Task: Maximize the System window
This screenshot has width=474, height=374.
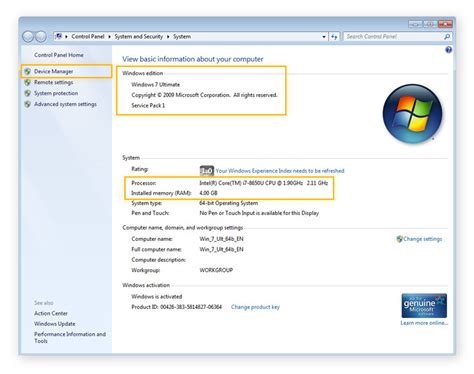Action: pos(430,24)
